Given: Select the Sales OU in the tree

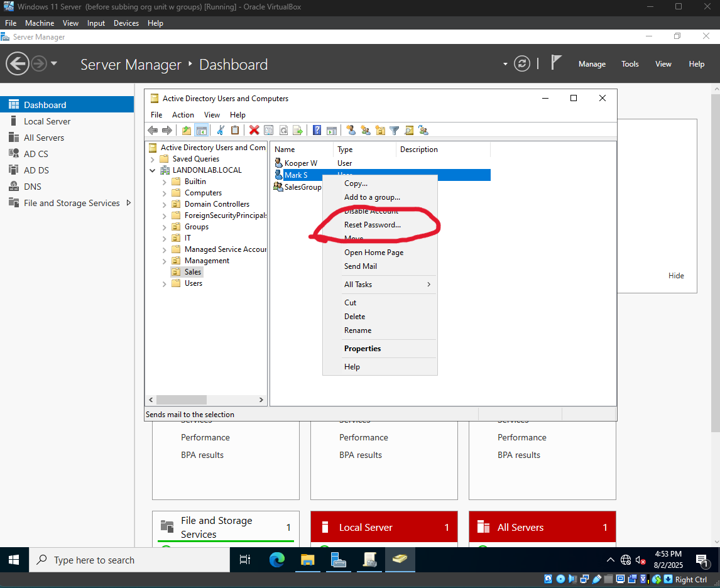Looking at the screenshot, I should point(193,272).
